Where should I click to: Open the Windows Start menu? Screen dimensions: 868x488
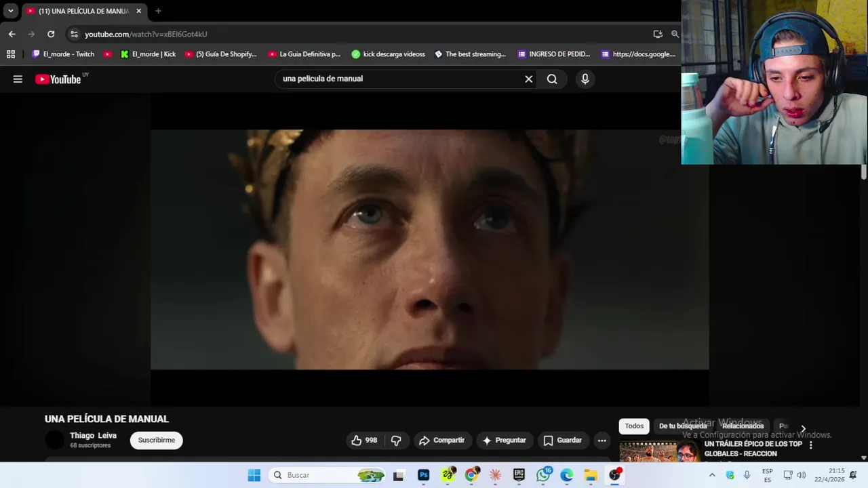click(254, 475)
